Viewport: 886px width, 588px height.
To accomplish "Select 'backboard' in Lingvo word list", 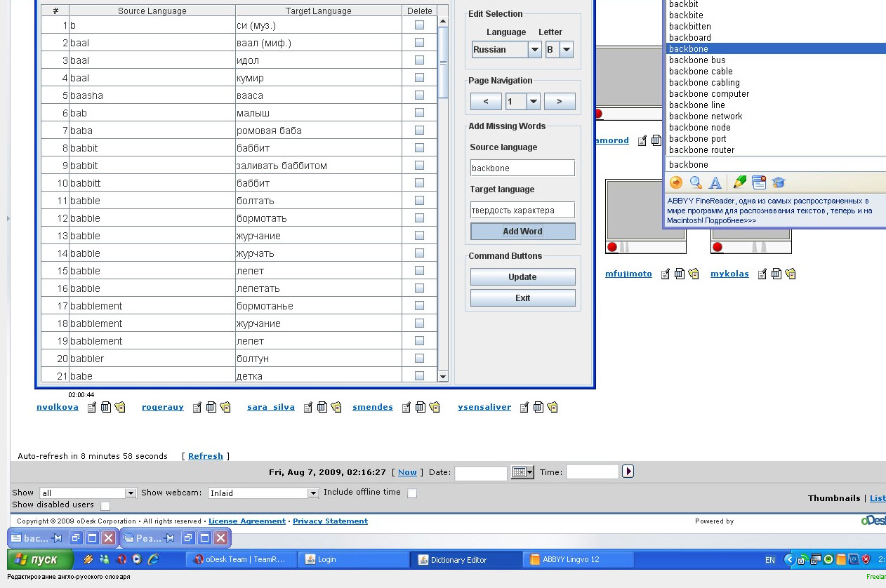I will pyautogui.click(x=689, y=38).
